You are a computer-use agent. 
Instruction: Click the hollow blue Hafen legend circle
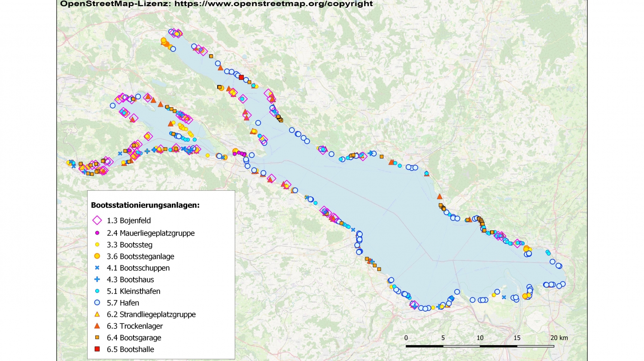coord(97,302)
